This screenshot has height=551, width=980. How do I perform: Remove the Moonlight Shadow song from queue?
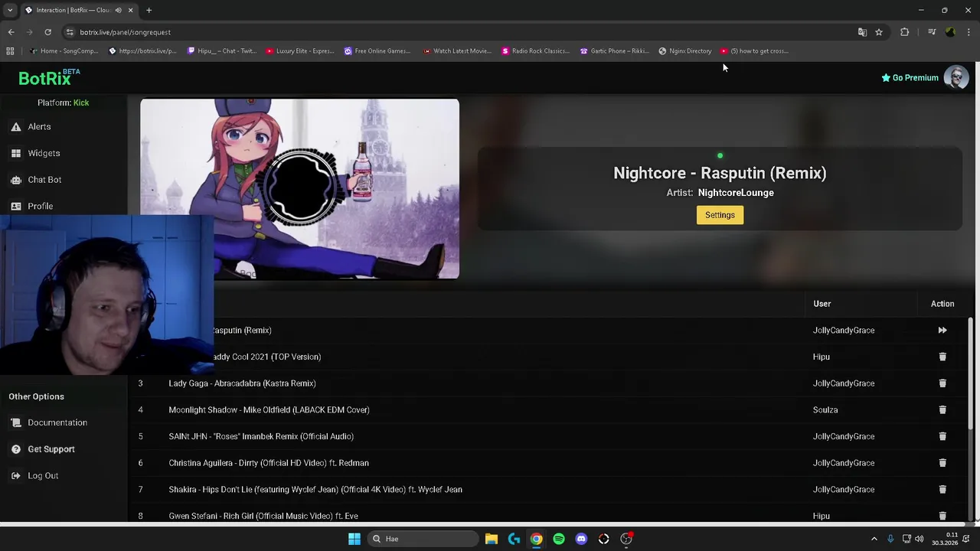[x=942, y=410]
